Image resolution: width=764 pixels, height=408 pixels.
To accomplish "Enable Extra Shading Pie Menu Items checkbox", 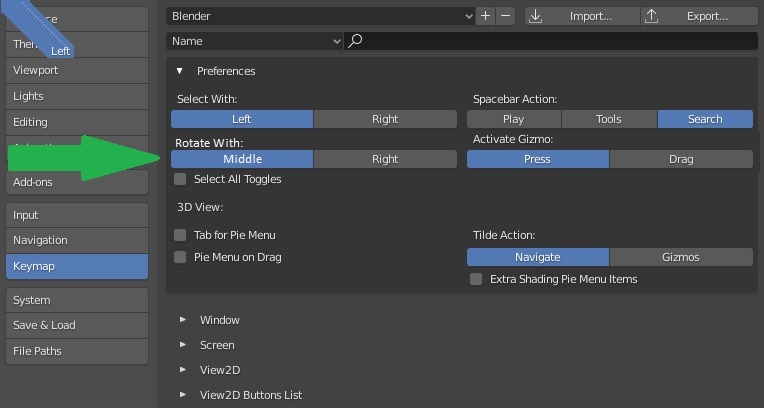I will coord(476,279).
